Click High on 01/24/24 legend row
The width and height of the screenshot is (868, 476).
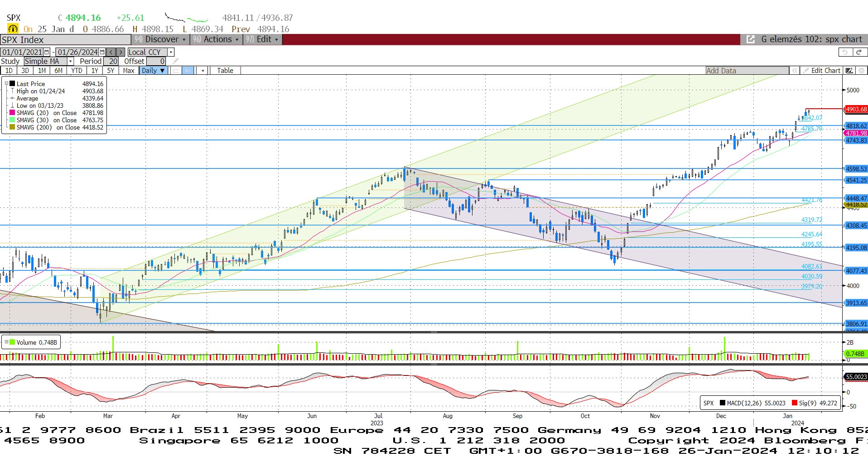coord(57,91)
